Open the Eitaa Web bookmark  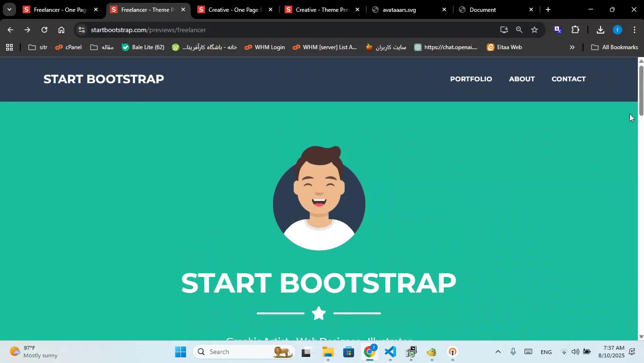tap(504, 47)
